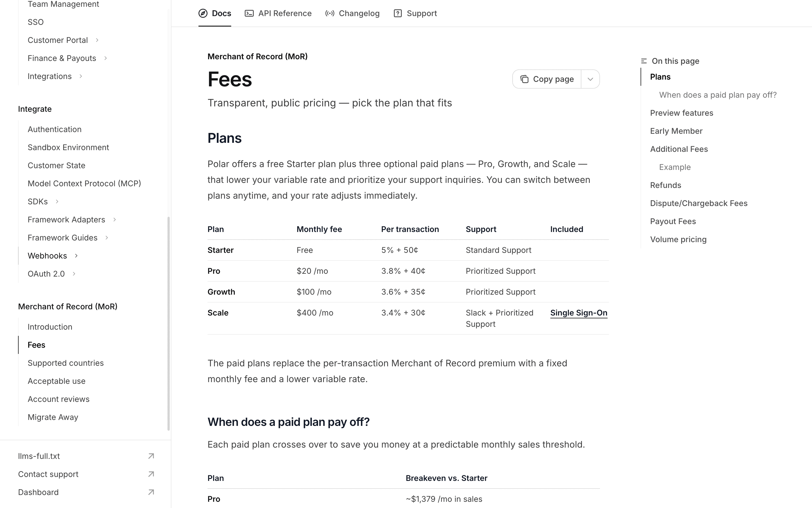812x508 pixels.
Task: Jump to the Preview features section
Action: click(681, 113)
